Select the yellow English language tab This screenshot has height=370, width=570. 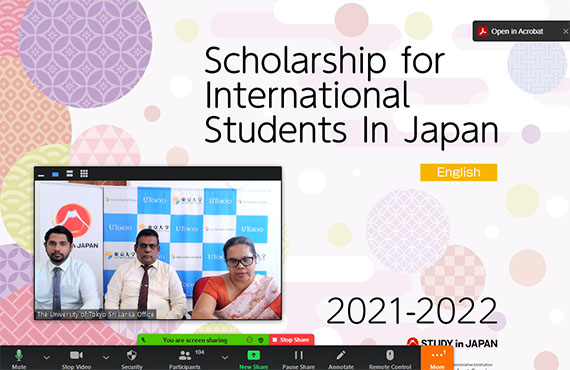(x=458, y=172)
